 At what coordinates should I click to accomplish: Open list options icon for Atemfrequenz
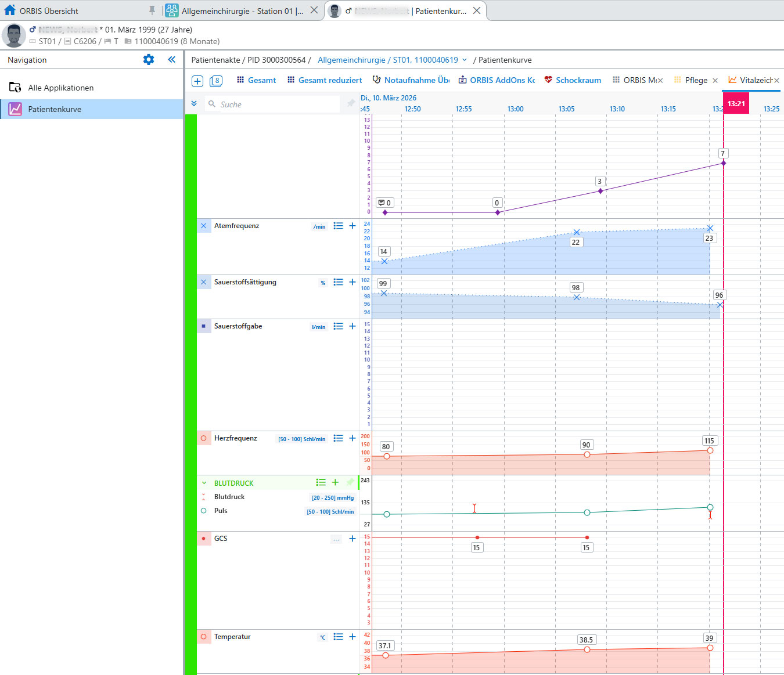click(x=338, y=226)
